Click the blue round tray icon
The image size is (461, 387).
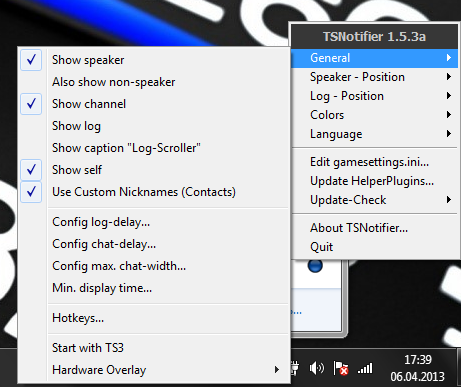(x=315, y=266)
